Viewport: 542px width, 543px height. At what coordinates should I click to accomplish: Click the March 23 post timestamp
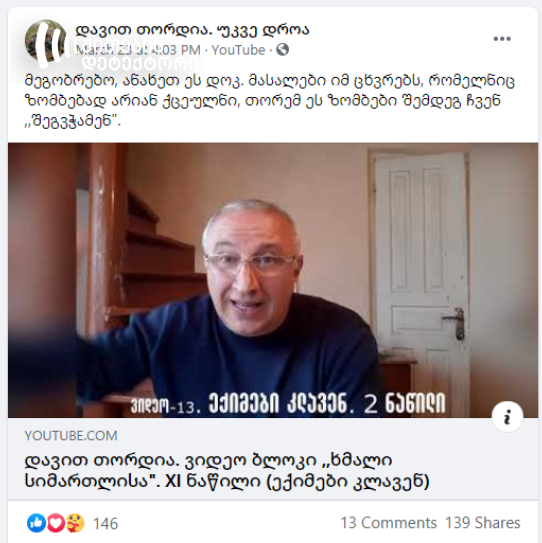click(x=138, y=50)
